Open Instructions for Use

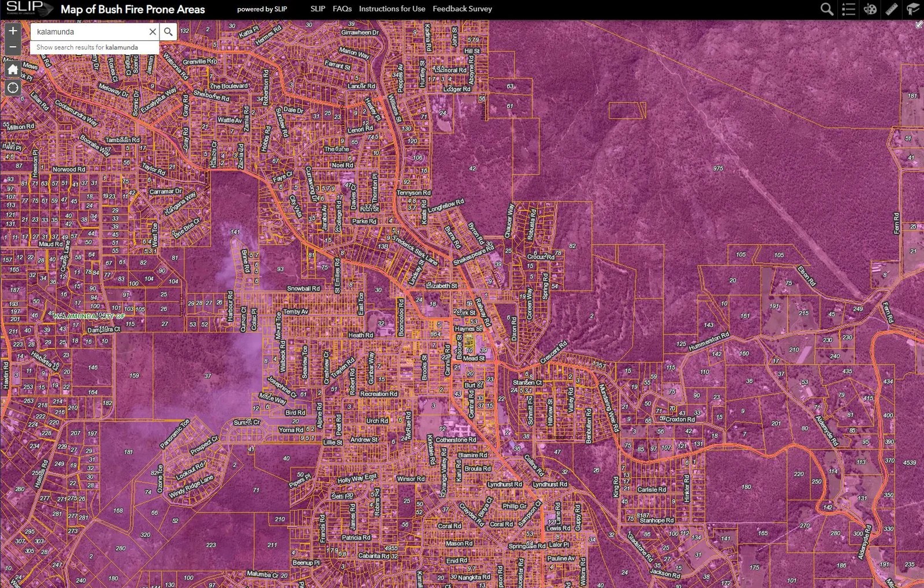[x=392, y=9]
